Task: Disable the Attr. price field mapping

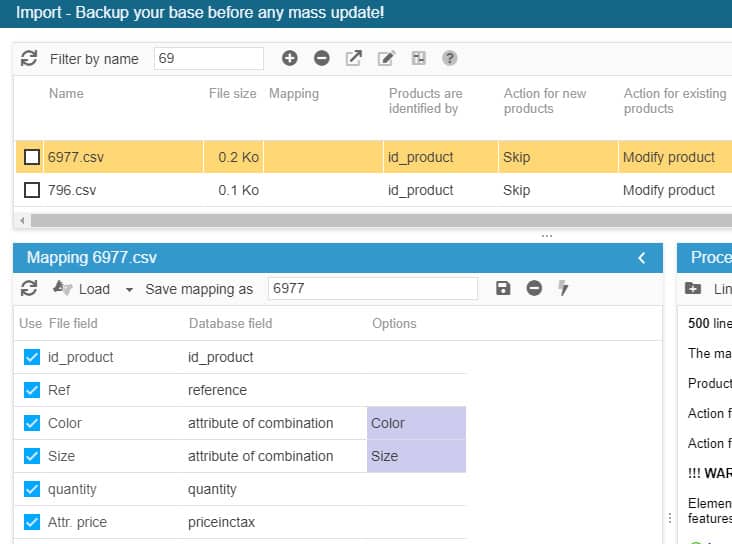Action: (x=32, y=522)
